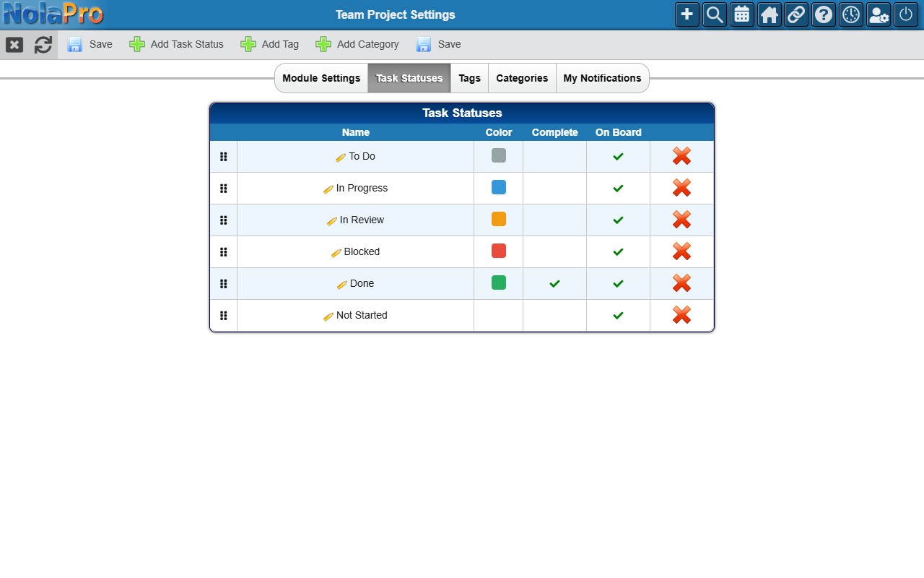Image resolution: width=924 pixels, height=578 pixels.
Task: Open the Categories tab
Action: tap(522, 78)
